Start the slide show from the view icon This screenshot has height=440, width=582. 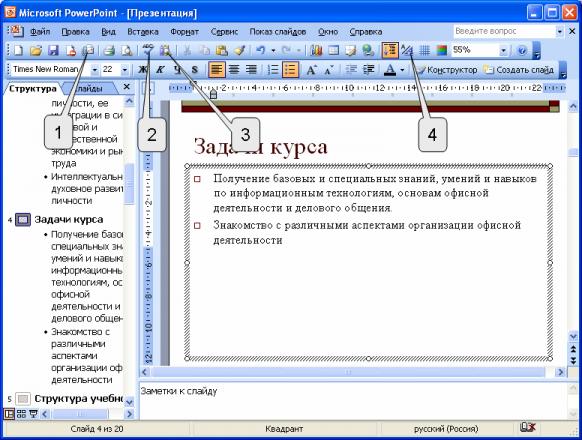click(33, 414)
